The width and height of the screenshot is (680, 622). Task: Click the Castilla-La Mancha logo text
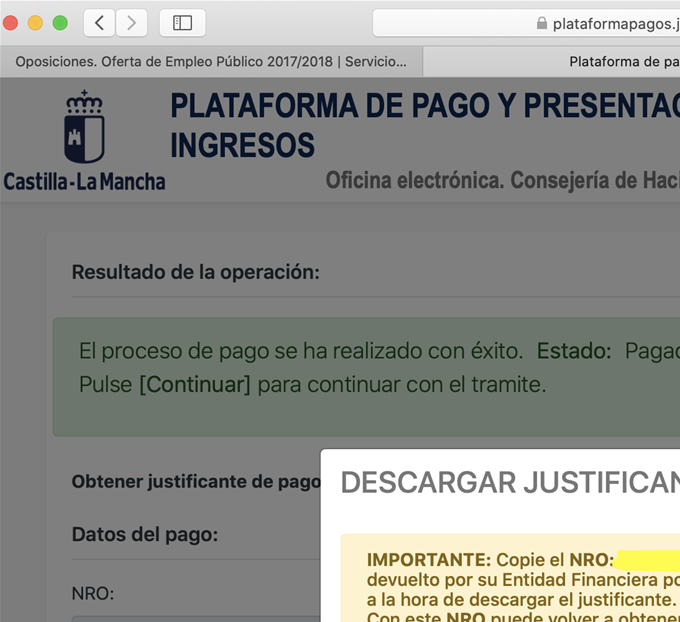84,182
